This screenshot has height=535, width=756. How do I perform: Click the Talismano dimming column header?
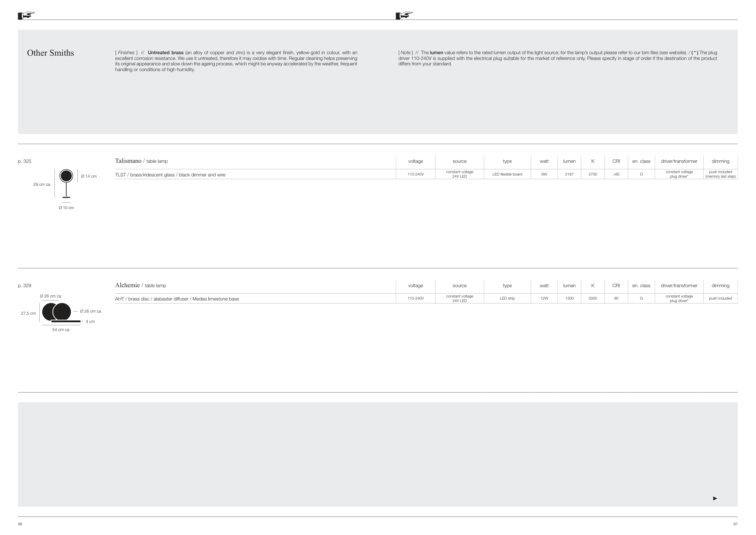[720, 161]
